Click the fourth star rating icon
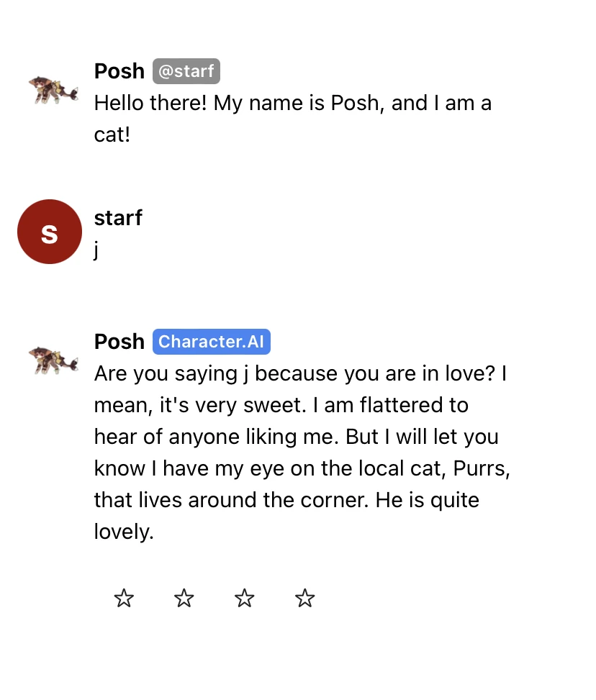Screen dimensions: 596x700 (x=305, y=598)
